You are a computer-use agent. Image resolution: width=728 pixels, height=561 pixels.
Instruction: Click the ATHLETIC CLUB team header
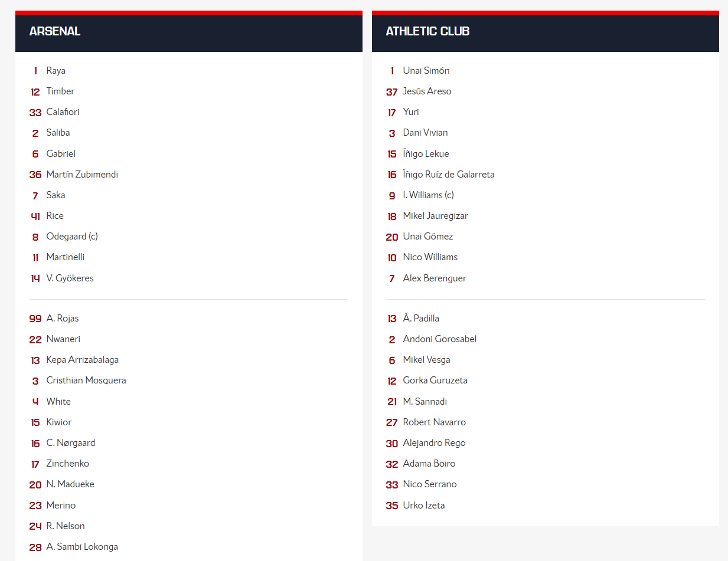427,31
